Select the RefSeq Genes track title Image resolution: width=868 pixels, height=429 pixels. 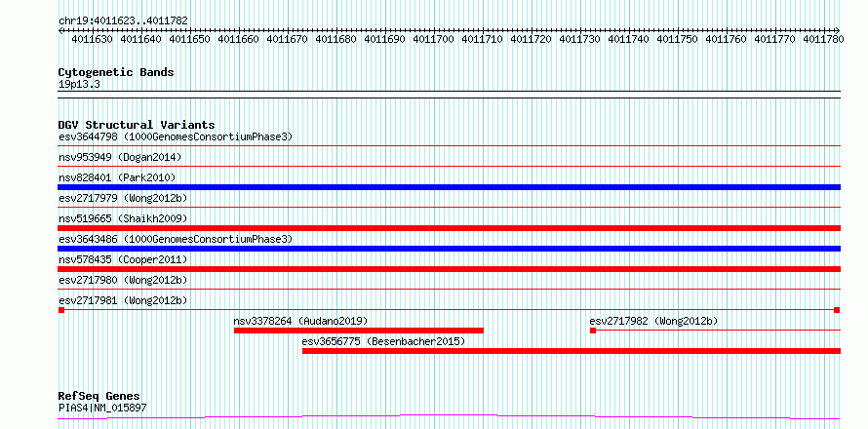tap(99, 396)
